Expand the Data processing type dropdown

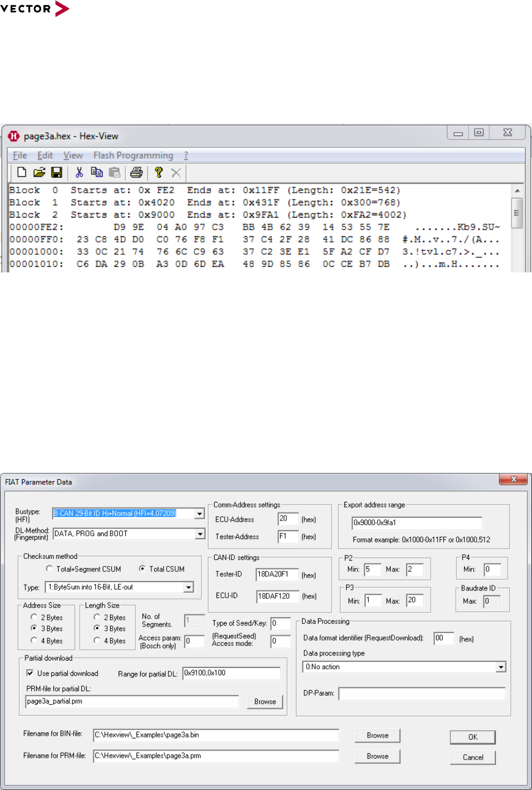tap(500, 667)
